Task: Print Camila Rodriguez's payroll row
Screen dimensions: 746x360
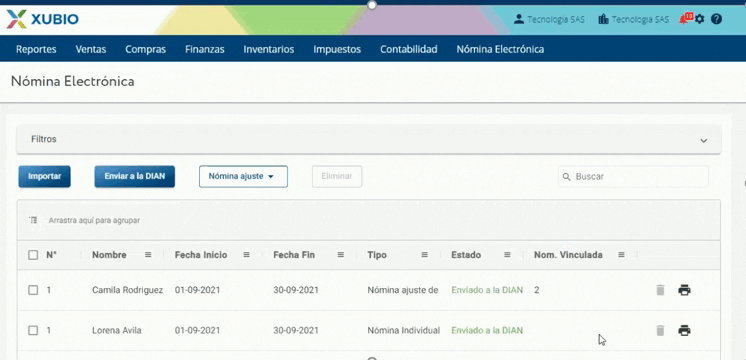Action: tap(684, 290)
